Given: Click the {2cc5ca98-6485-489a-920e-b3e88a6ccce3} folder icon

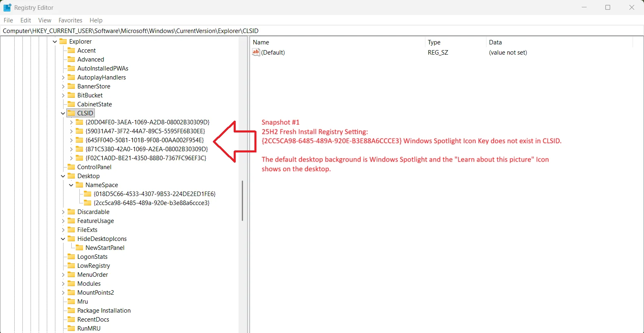Looking at the screenshot, I should 88,203.
